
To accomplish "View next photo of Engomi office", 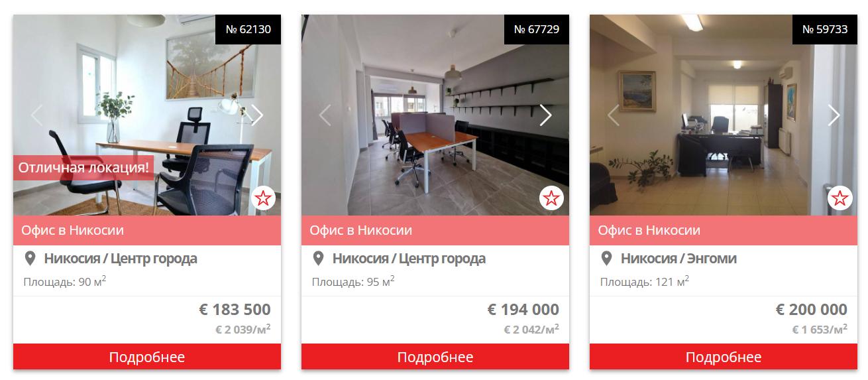I will pos(834,115).
